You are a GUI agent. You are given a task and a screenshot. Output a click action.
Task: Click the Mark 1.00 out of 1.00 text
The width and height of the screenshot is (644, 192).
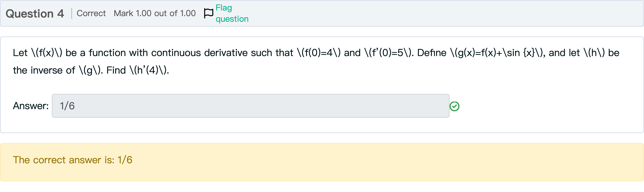point(155,13)
